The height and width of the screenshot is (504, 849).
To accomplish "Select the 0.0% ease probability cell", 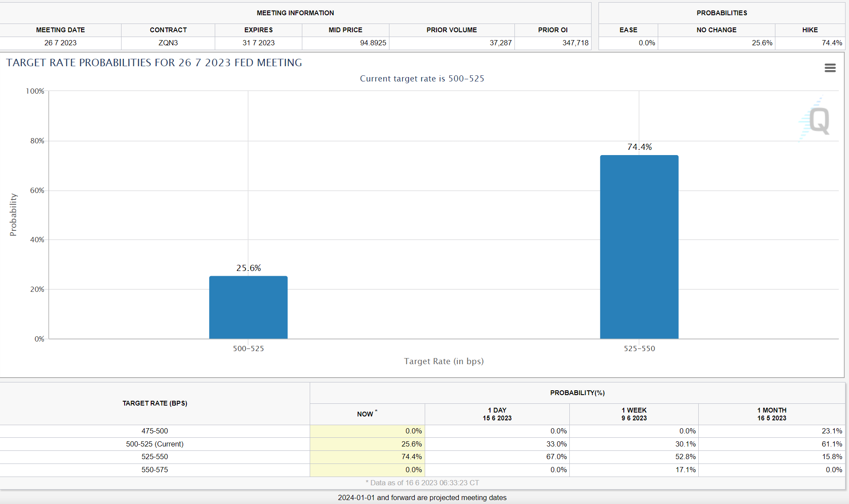I will [x=628, y=43].
